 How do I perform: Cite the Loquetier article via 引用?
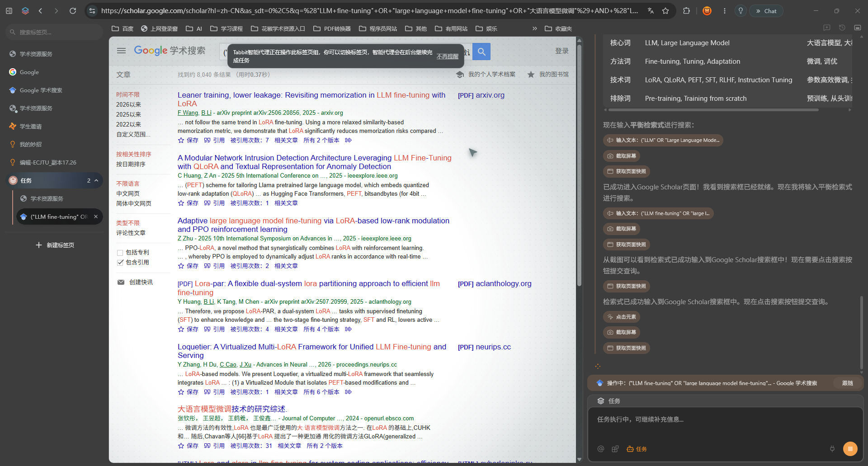(x=214, y=392)
